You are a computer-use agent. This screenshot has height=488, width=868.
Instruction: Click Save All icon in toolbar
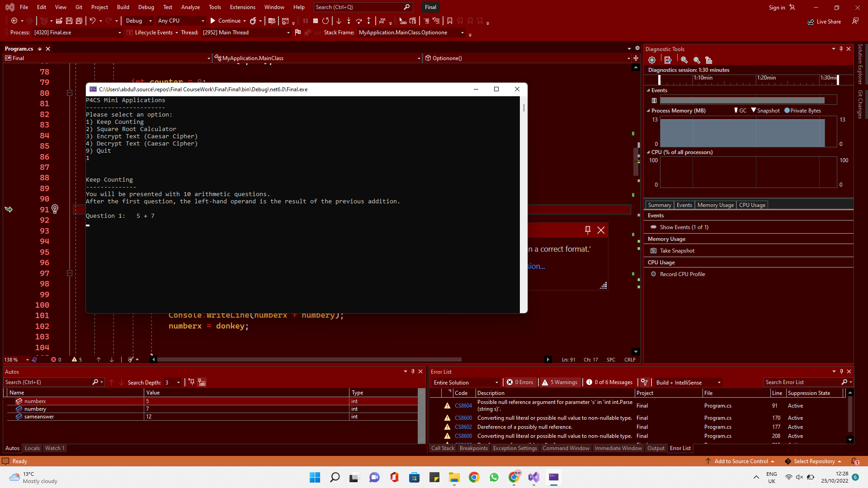click(79, 21)
